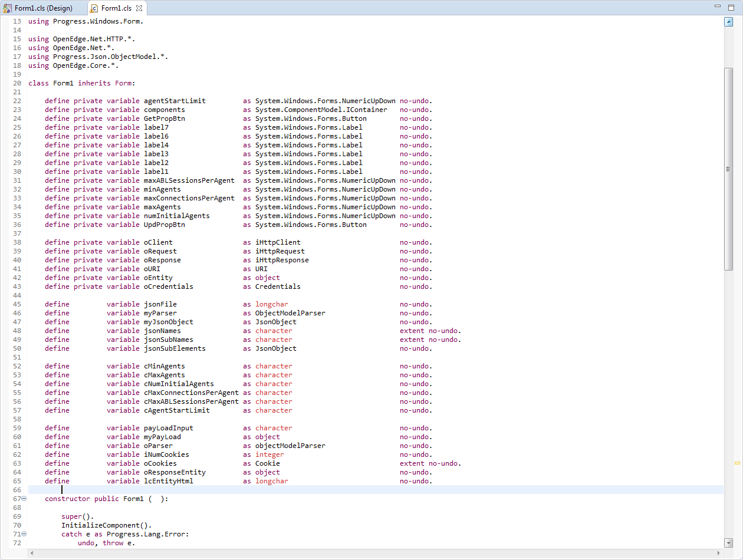The image size is (743, 560).
Task: Click the 'oResponseEntity' variable name
Action: coord(175,472)
